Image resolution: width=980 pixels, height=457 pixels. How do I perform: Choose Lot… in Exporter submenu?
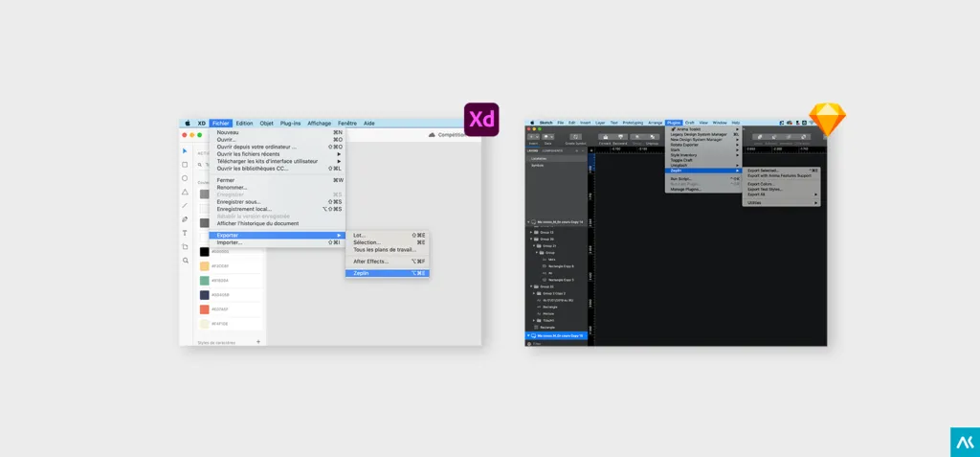coord(388,236)
